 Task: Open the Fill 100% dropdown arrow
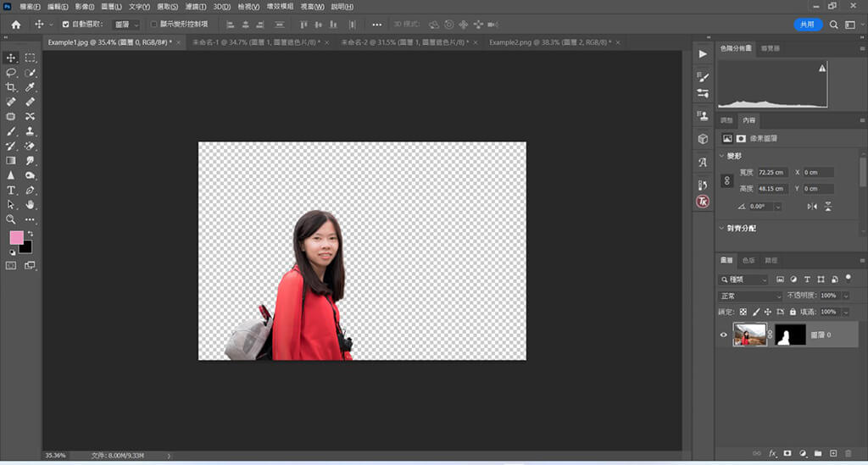click(x=845, y=313)
